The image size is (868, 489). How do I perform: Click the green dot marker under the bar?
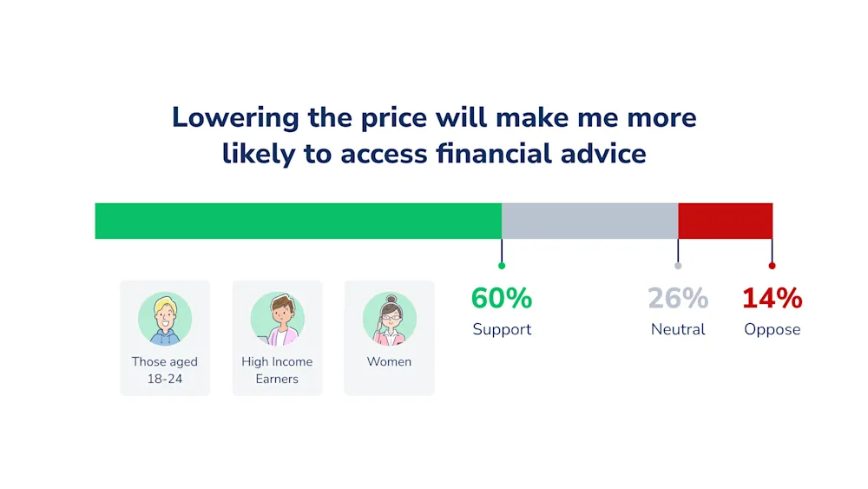click(502, 266)
